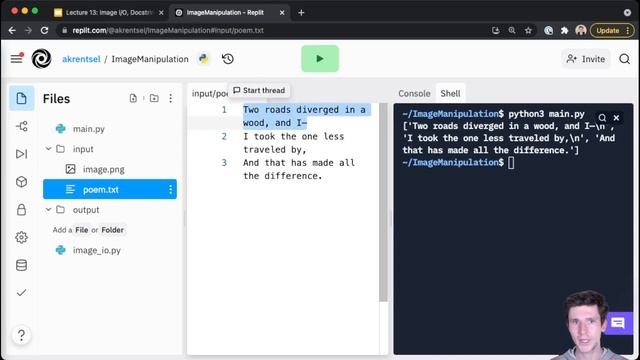Screen dimensions: 640x360
Task: Open the secrets lock sidebar icon
Action: coord(22,209)
